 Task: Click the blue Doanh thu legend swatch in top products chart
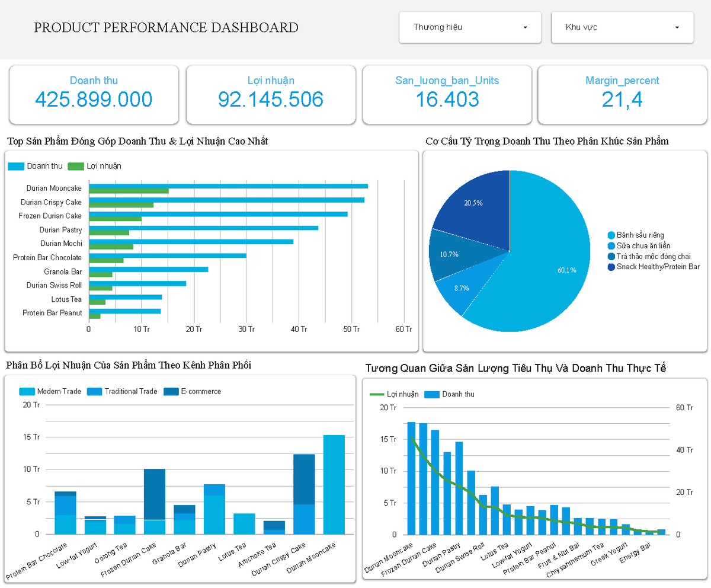click(17, 167)
